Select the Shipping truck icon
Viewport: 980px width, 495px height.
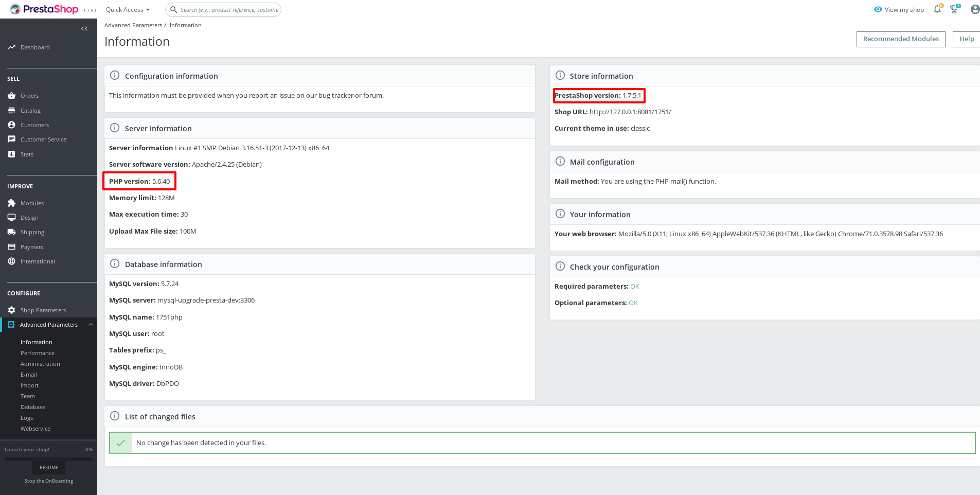[x=12, y=232]
